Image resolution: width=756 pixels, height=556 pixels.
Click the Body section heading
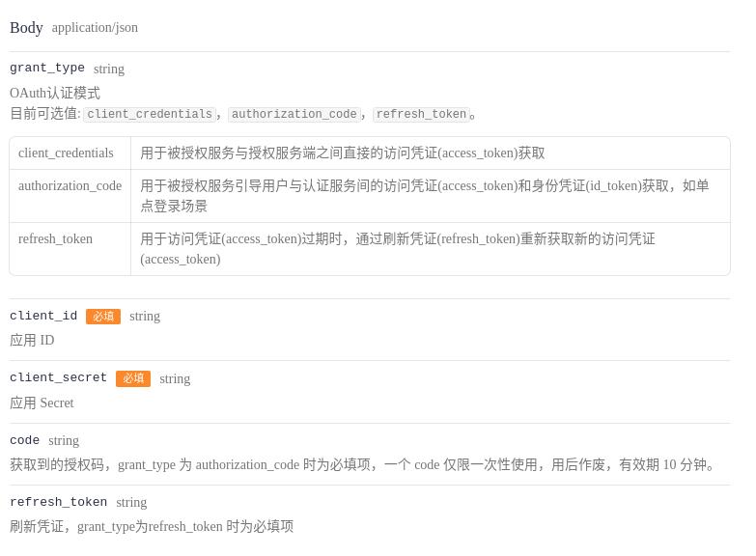point(26,28)
